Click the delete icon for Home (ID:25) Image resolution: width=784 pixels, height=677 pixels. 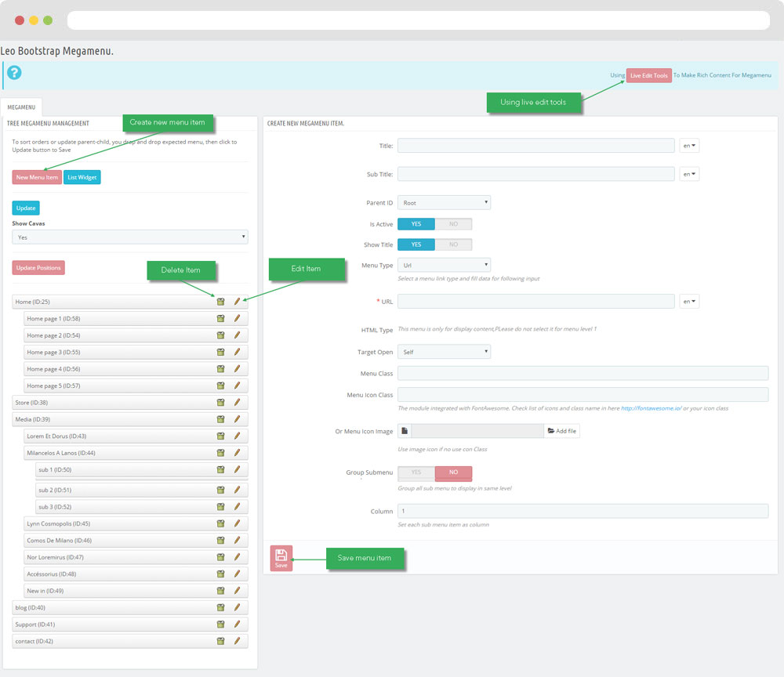(x=221, y=302)
